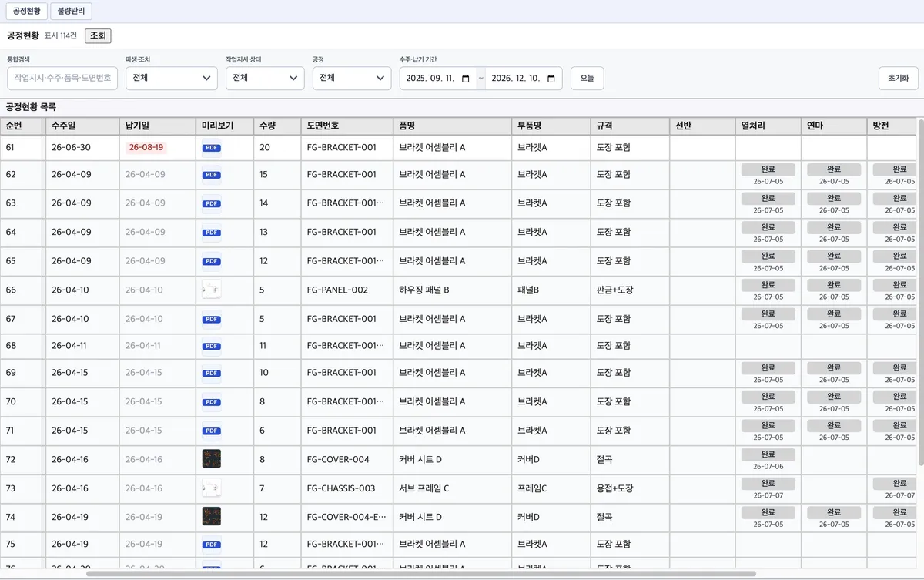Open the FG-COVER-004 drawing thumbnail in row 72
Image resolution: width=924 pixels, height=580 pixels.
(211, 460)
